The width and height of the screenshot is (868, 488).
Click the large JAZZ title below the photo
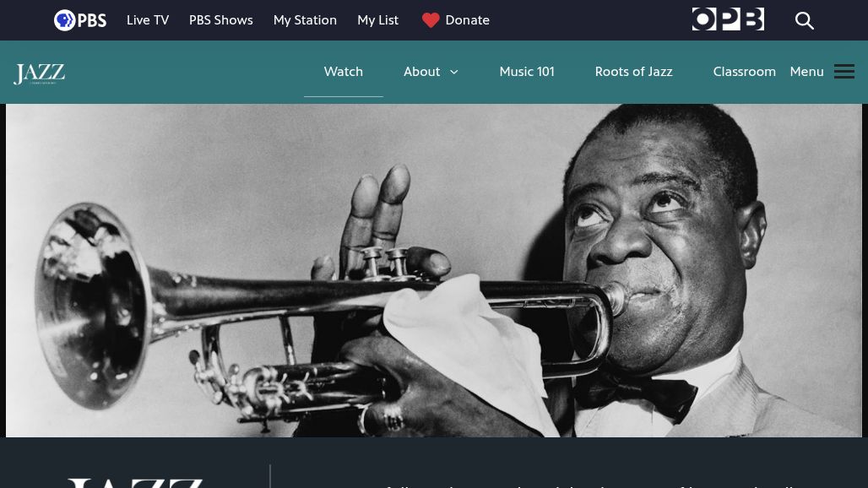point(135,482)
